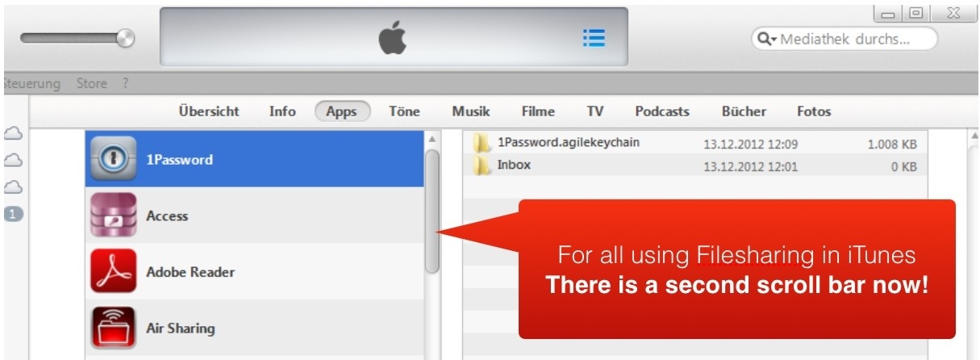
Task: Open the Store menu
Action: click(x=91, y=83)
